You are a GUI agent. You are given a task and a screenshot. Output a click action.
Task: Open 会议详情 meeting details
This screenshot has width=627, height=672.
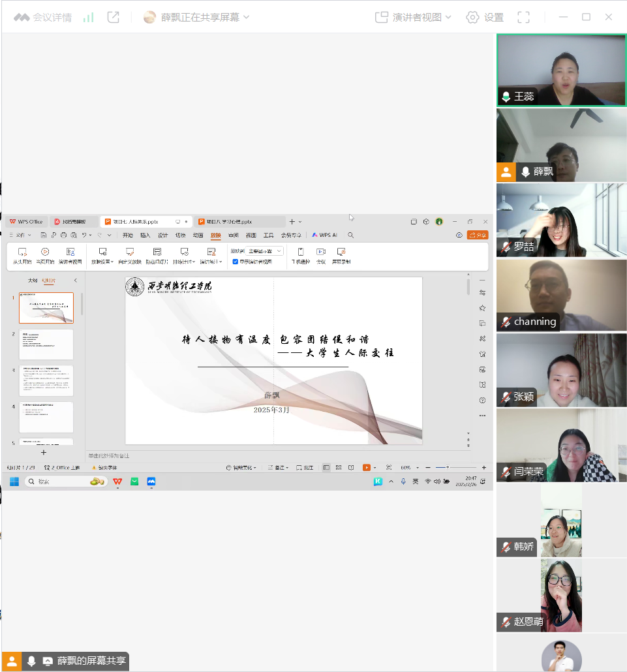pyautogui.click(x=43, y=18)
